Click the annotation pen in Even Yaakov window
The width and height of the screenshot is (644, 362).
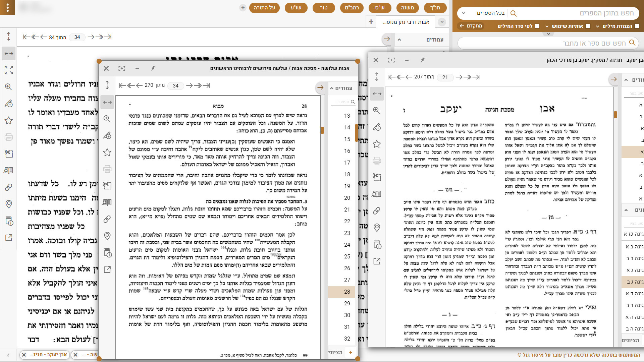(x=377, y=127)
